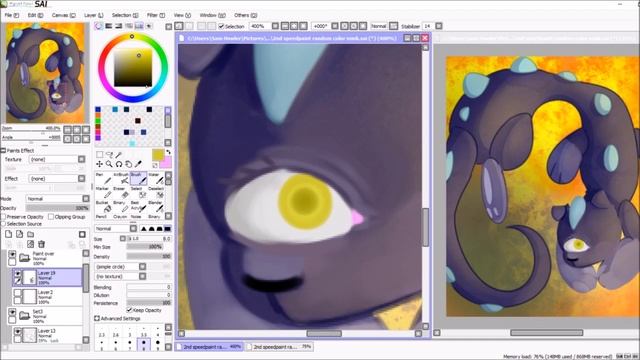Enable Selection Source
640x360 pixels.
(x=3, y=224)
